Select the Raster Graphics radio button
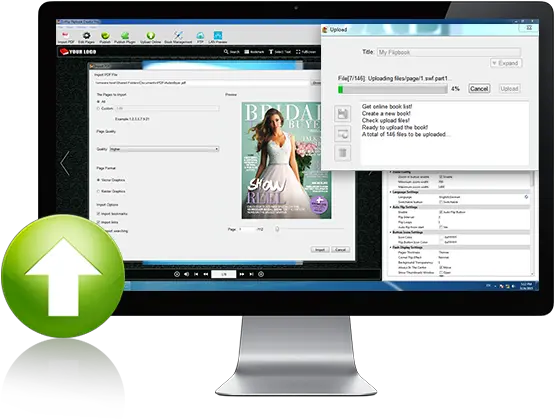The width and height of the screenshot is (557, 419). tap(98, 191)
